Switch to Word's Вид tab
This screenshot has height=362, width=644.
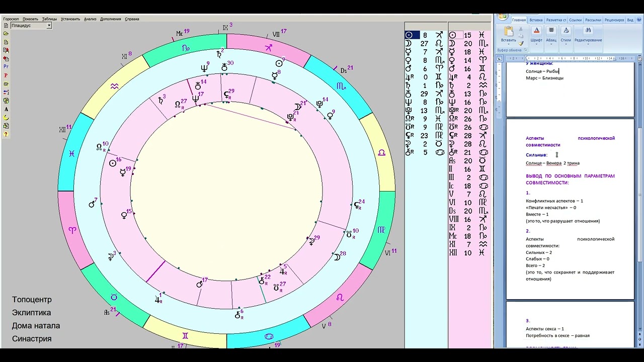(x=630, y=20)
